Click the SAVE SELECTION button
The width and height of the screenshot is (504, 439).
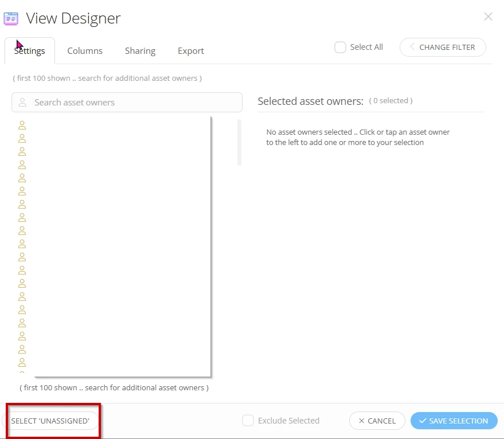coord(454,421)
